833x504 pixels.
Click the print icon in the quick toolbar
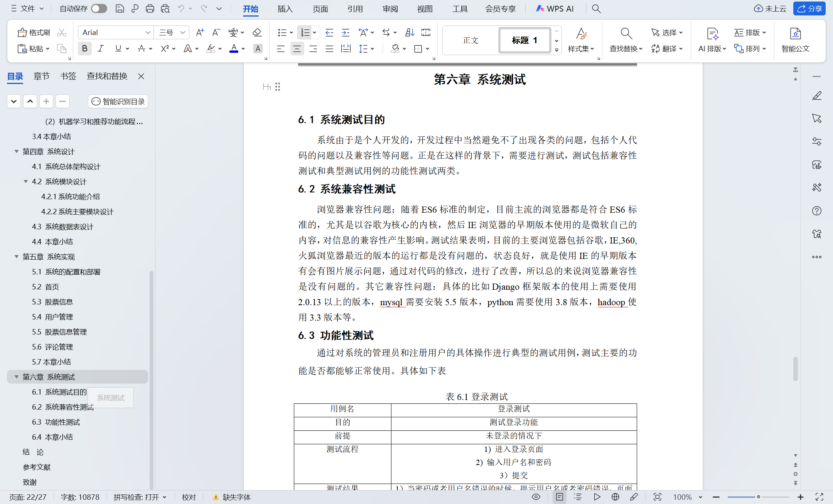pyautogui.click(x=150, y=8)
